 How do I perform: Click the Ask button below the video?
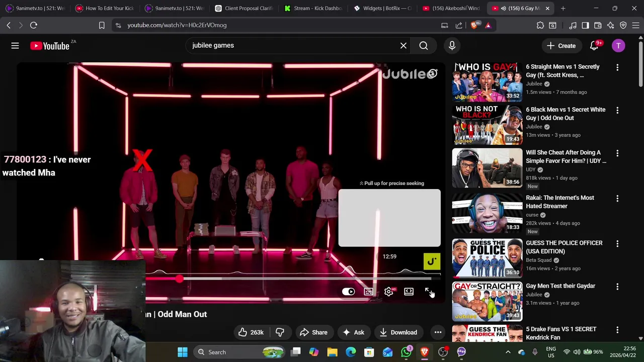[x=353, y=332]
